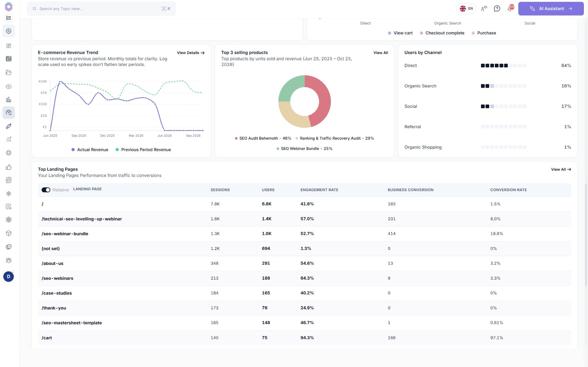
Task: Toggle the Checkout complete legend item
Action: point(442,33)
